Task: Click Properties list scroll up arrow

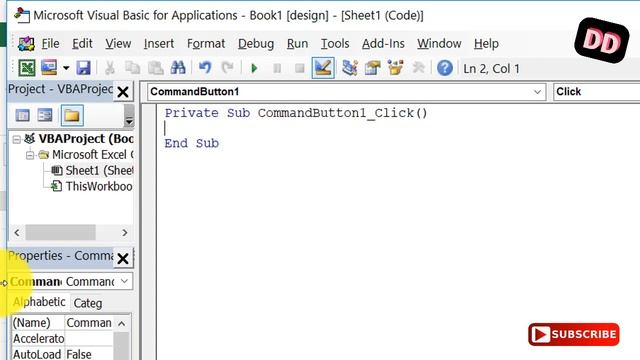Action: (122, 323)
